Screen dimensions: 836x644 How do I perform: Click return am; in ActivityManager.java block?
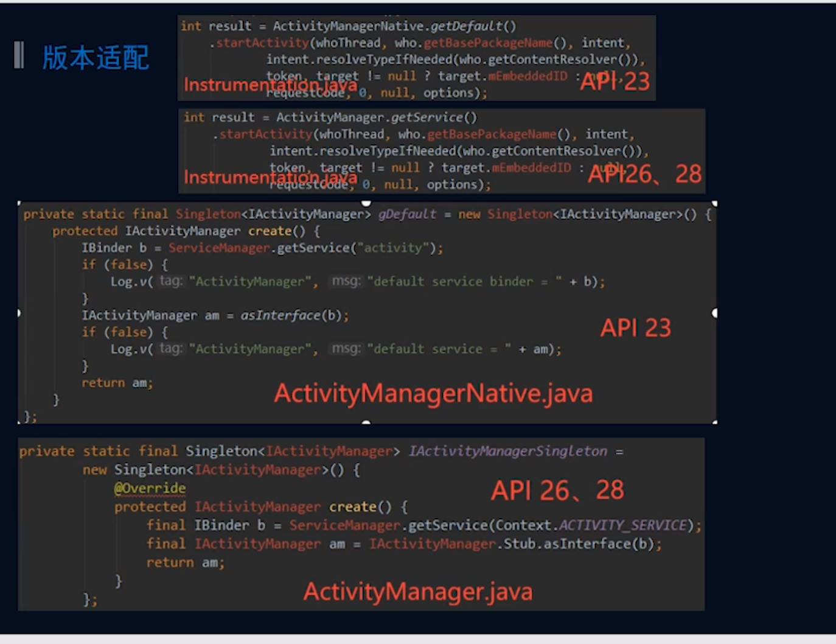click(186, 562)
